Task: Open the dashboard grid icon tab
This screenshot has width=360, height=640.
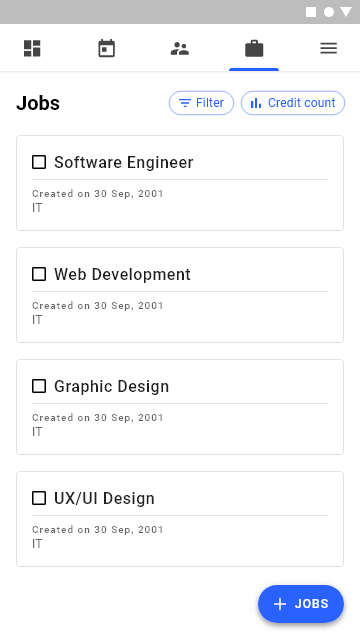Action: pos(32,48)
